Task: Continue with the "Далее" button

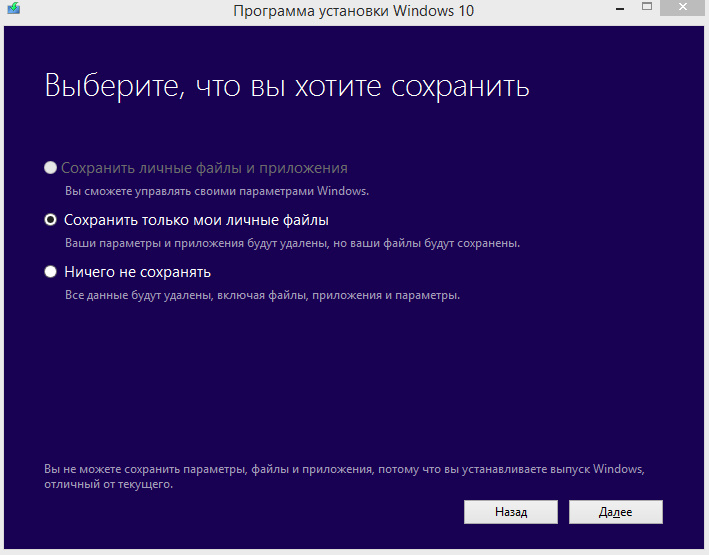Action: pos(616,512)
